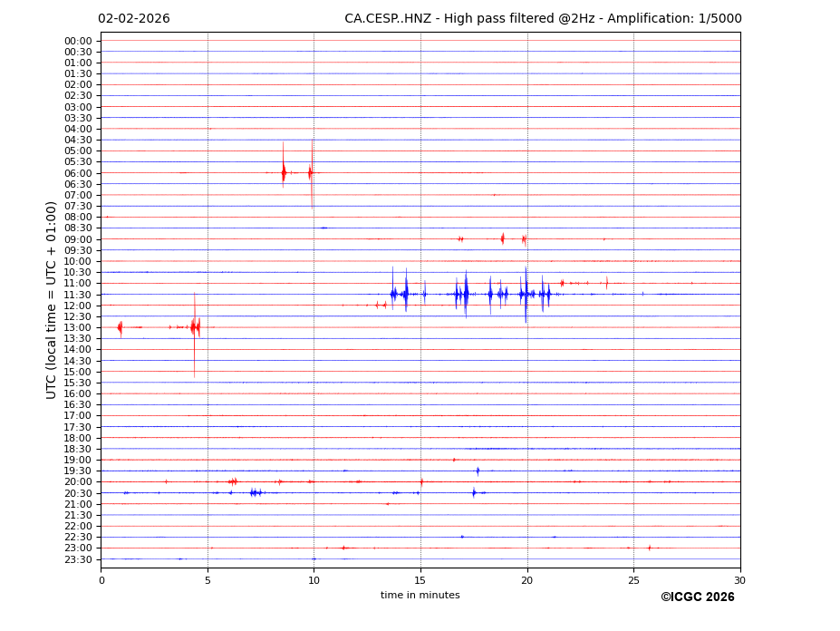Click the blue burst near minute 7 at 20:30

tap(255, 492)
